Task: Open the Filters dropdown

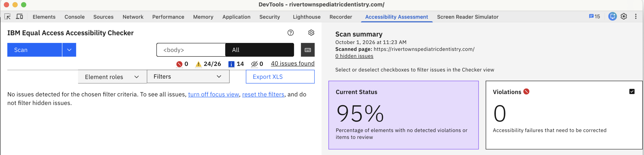Action: click(188, 77)
